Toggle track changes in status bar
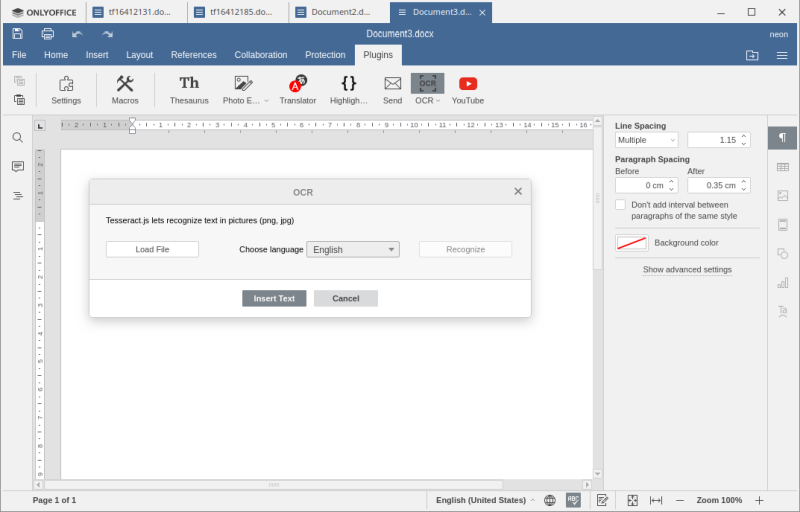 tap(602, 500)
